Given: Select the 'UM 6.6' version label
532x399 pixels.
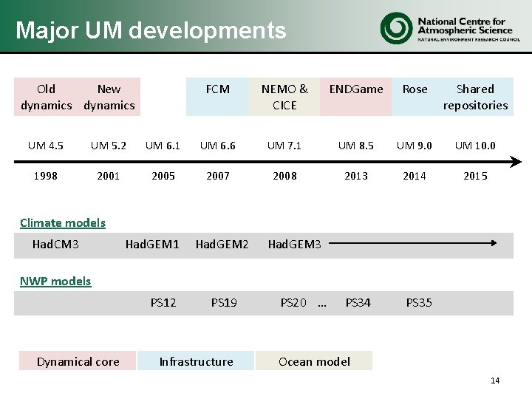Looking at the screenshot, I should 217,146.
